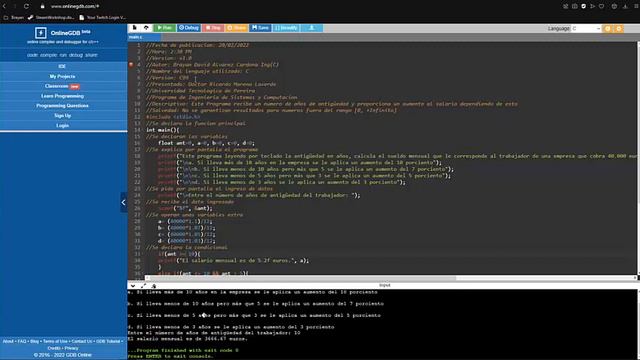Viewport: 640px width, 360px height.
Task: Click the Sign Up link
Action: click(x=62, y=116)
